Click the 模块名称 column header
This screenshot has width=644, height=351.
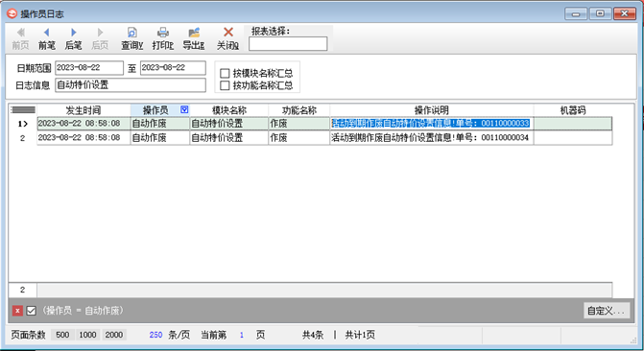point(228,110)
